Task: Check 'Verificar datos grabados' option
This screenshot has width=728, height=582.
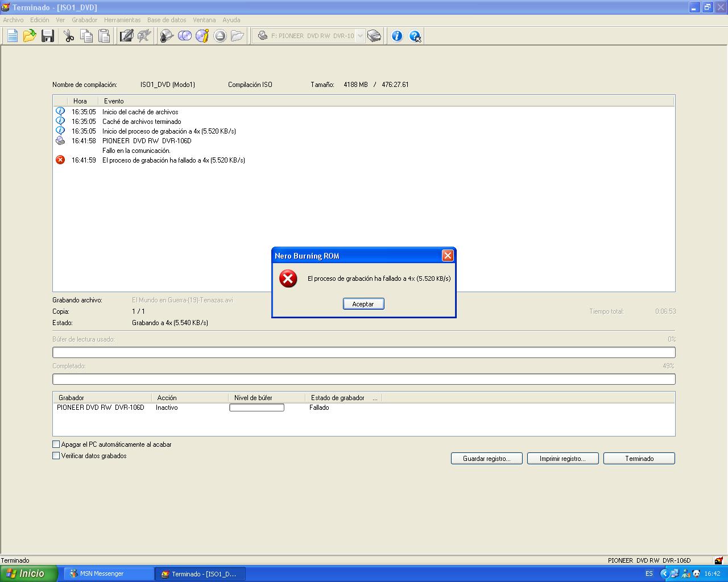Action: point(56,456)
